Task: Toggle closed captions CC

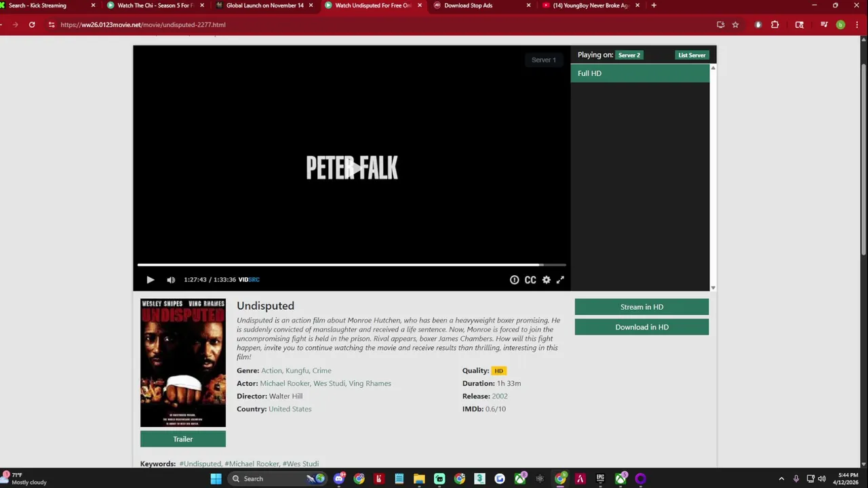Action: (x=530, y=280)
